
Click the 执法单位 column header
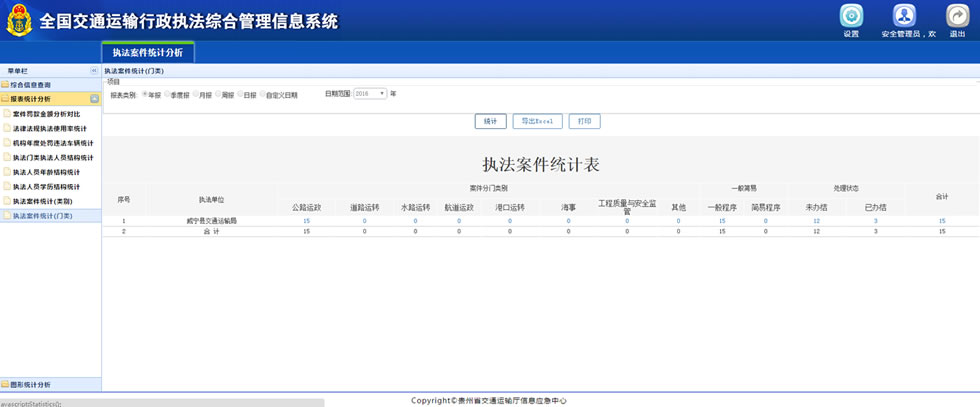[x=211, y=199]
